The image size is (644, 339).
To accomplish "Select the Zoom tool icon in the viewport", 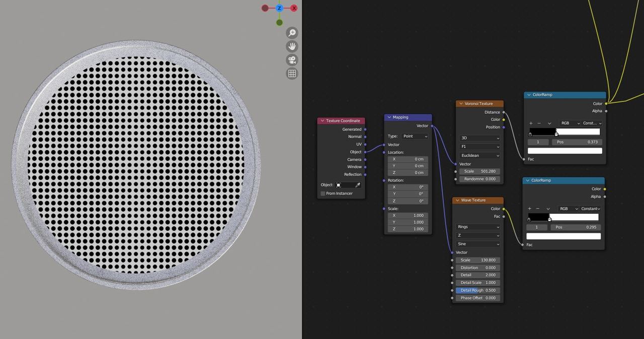I will point(292,33).
